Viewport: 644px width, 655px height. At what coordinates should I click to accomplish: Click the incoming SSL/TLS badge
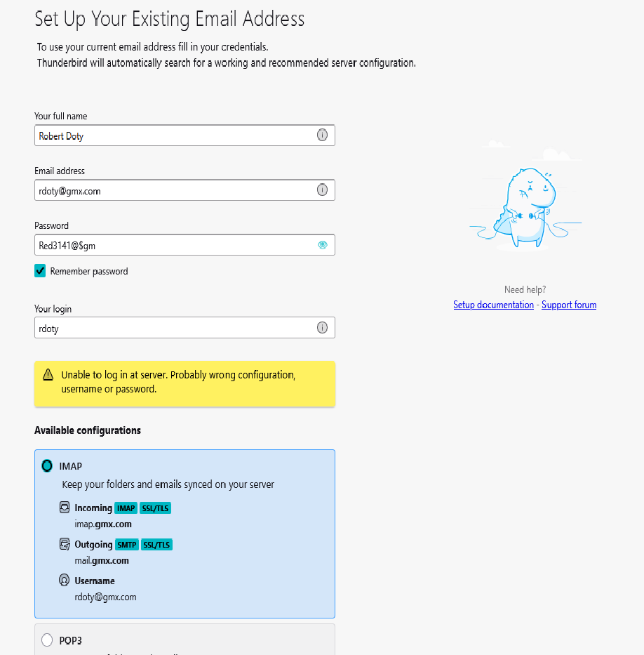point(156,508)
